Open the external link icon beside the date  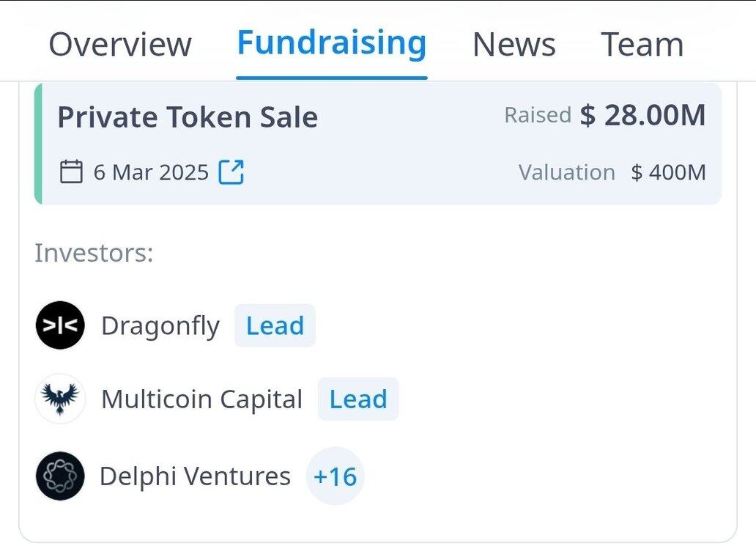click(x=231, y=172)
